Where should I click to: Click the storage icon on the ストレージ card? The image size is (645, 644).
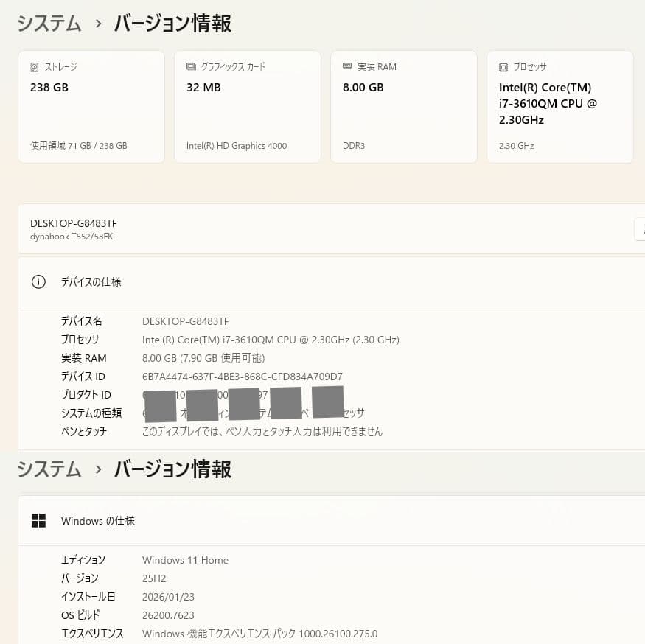[x=35, y=66]
